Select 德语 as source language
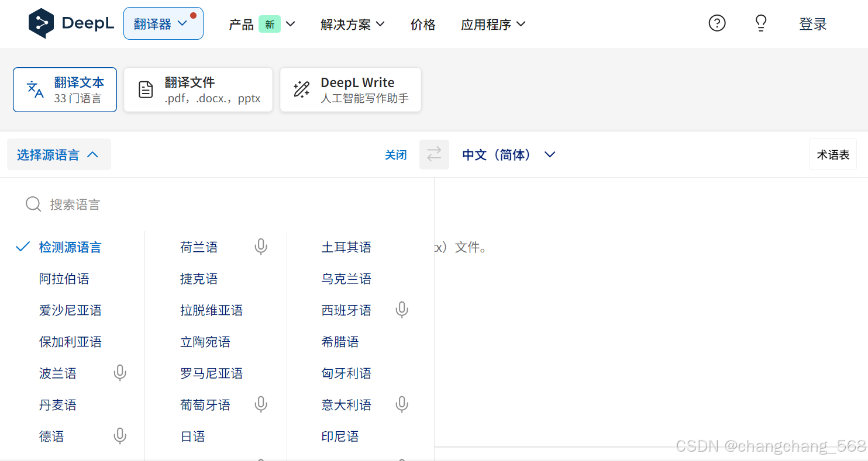This screenshot has height=461, width=868. [51, 436]
